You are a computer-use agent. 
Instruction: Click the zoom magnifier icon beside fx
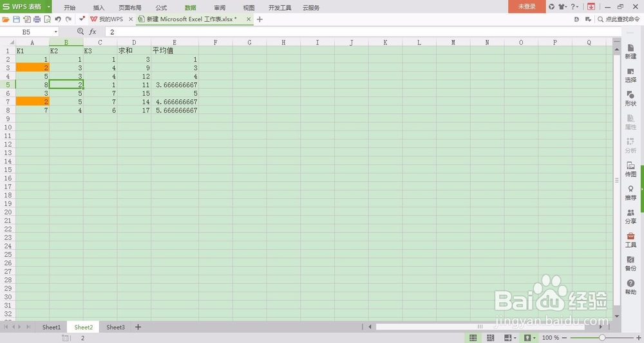pyautogui.click(x=80, y=31)
